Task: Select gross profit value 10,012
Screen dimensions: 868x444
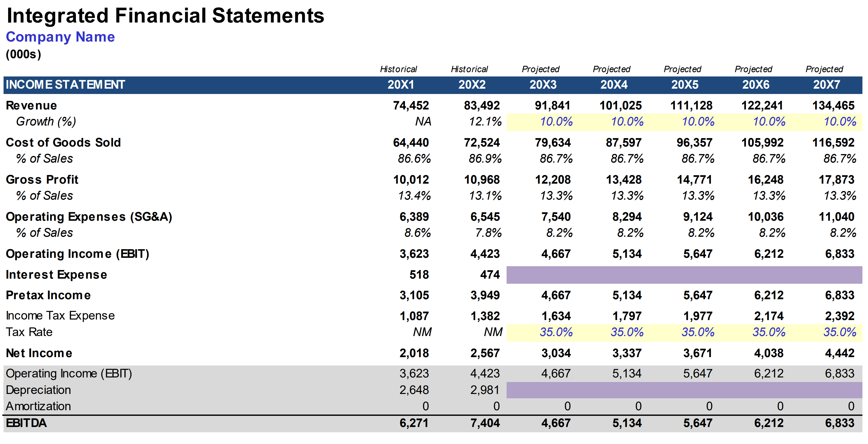Action: click(411, 180)
